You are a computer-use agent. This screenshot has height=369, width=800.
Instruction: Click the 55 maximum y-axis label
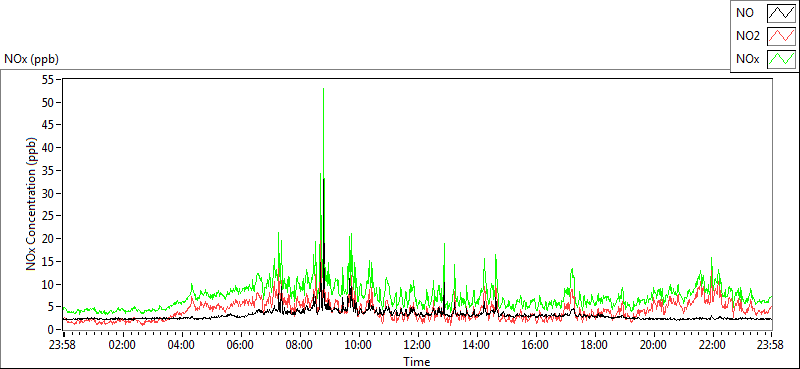(x=49, y=80)
